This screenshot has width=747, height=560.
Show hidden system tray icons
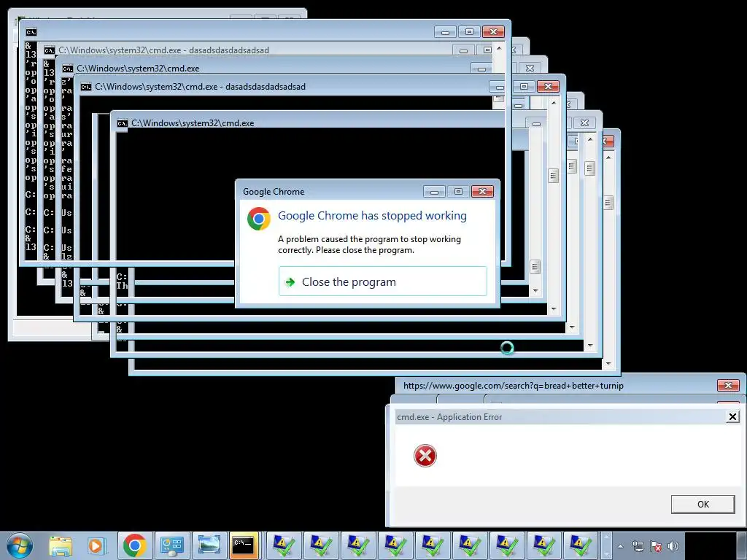(x=620, y=546)
